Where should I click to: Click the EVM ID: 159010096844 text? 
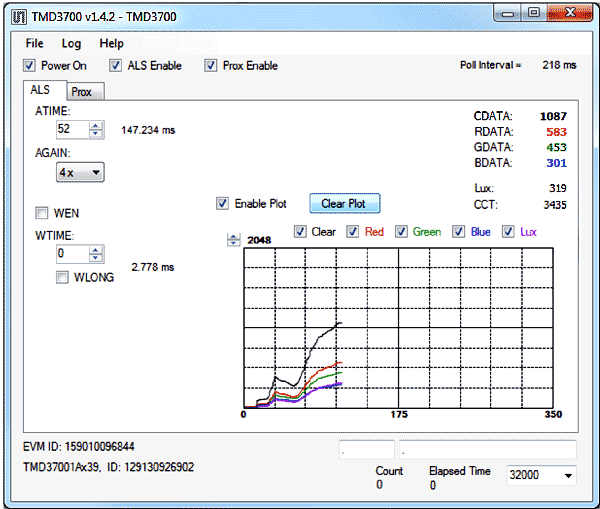(x=78, y=447)
